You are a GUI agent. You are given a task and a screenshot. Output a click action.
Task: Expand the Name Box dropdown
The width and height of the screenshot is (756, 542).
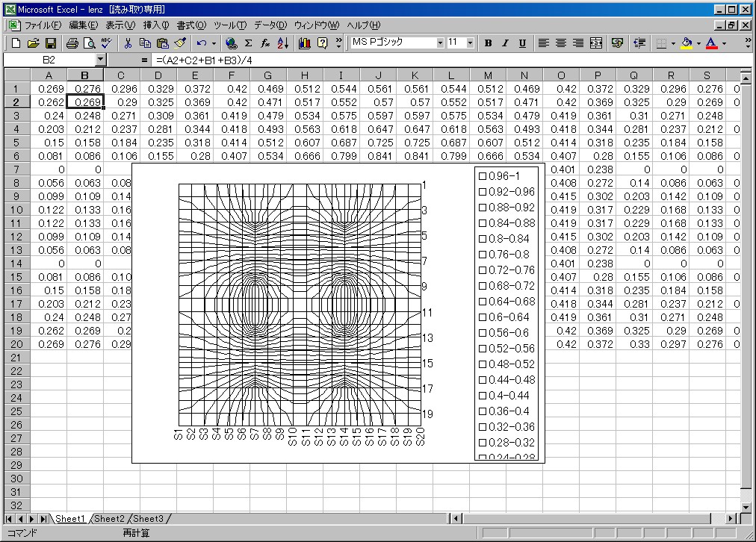101,59
